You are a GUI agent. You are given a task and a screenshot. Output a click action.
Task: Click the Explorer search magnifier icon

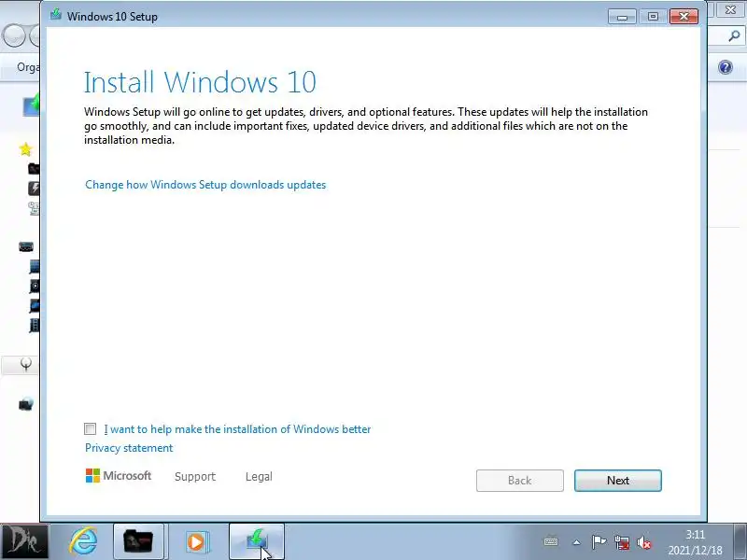[x=734, y=35]
